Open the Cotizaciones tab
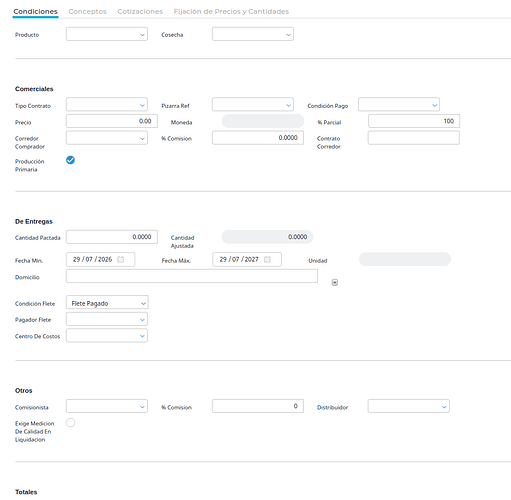 140,11
